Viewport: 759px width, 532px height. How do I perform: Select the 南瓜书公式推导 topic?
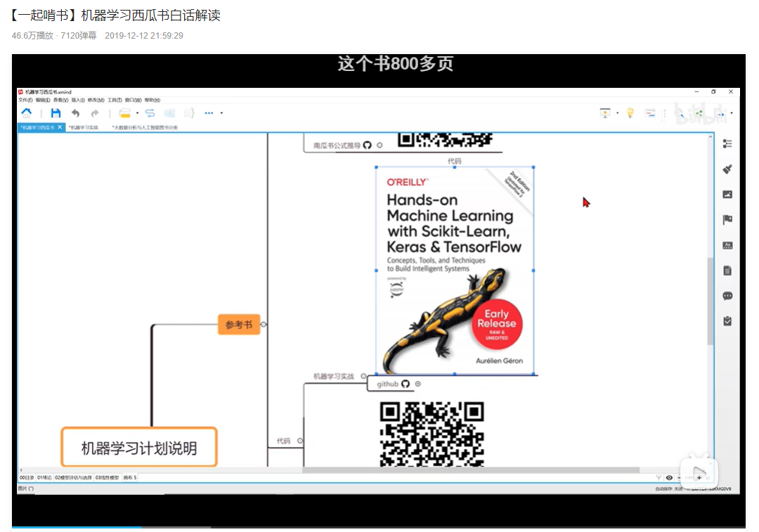[x=337, y=145]
